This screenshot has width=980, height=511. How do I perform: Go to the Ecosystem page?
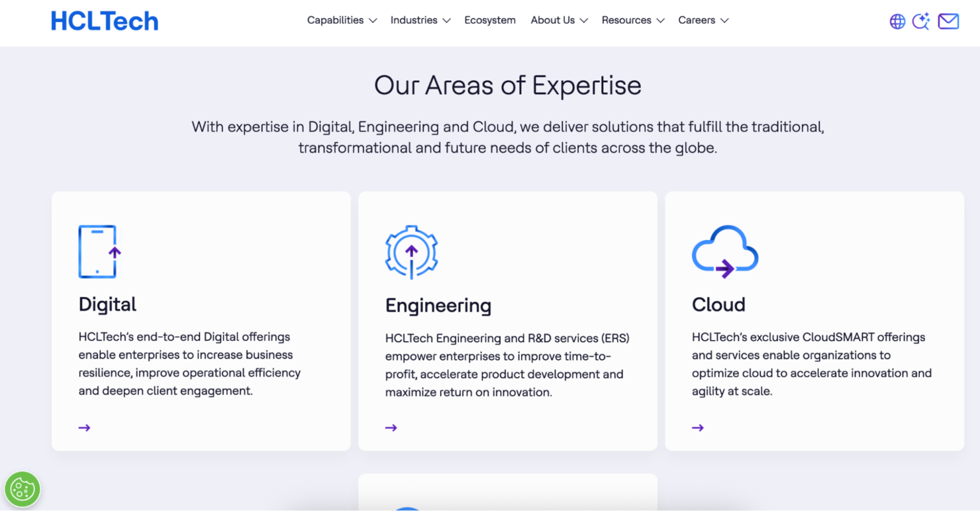coord(490,20)
